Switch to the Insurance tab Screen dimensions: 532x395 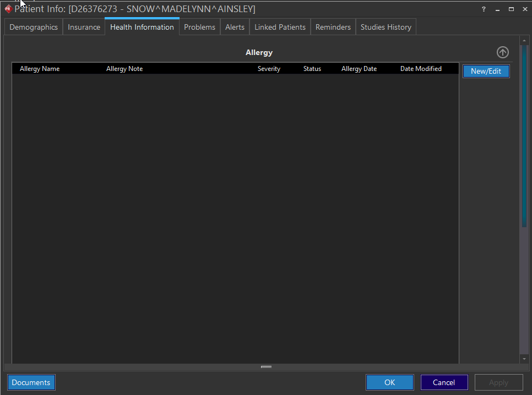pyautogui.click(x=84, y=27)
